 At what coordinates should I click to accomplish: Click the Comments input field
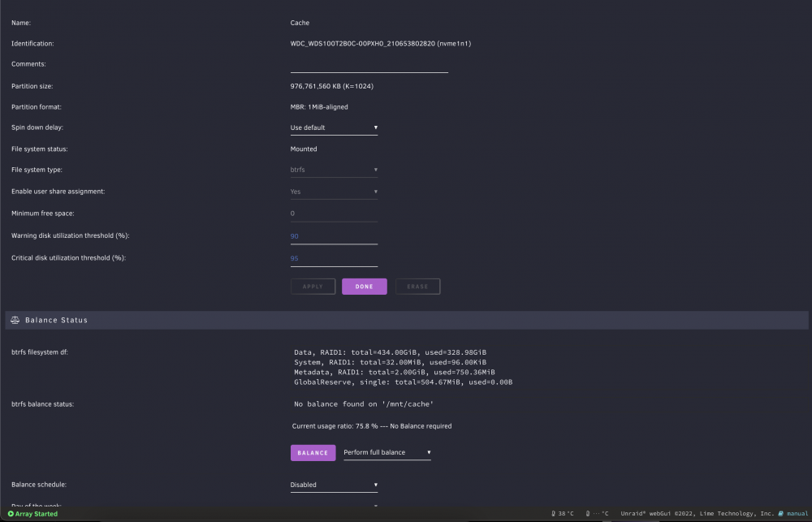click(x=369, y=66)
